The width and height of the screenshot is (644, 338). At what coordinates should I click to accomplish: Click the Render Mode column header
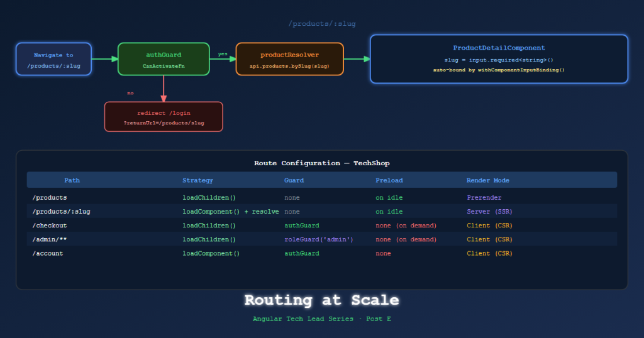[488, 180]
